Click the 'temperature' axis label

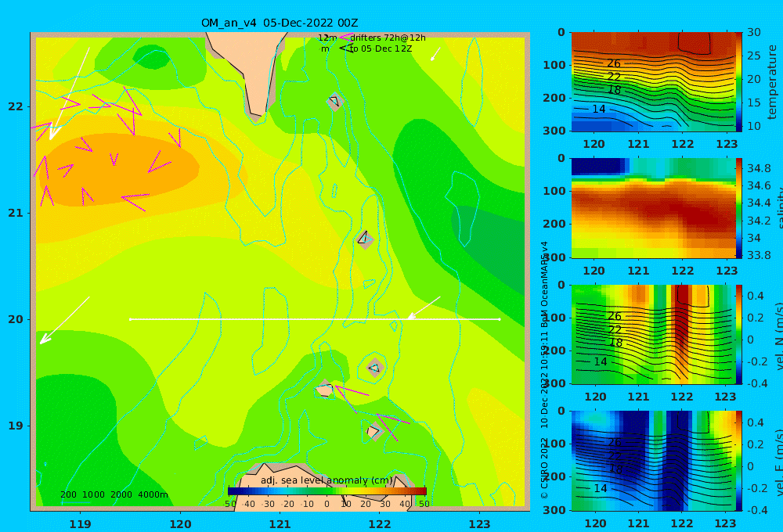tap(772, 82)
